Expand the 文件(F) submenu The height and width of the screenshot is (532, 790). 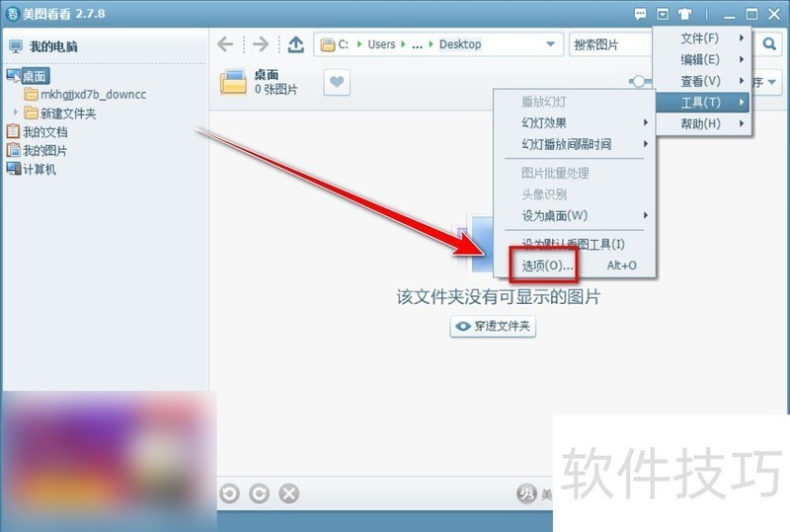pos(702,38)
